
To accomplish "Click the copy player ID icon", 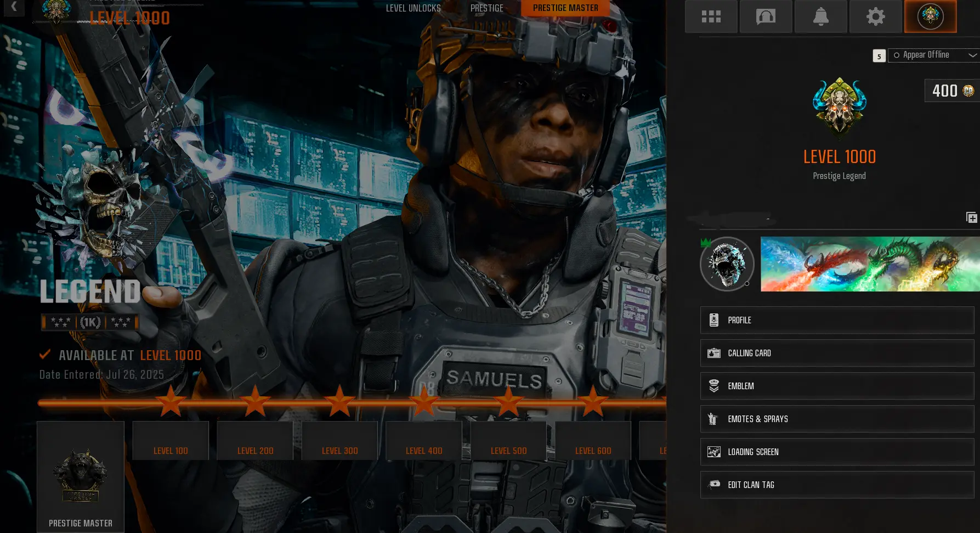I will (x=971, y=218).
